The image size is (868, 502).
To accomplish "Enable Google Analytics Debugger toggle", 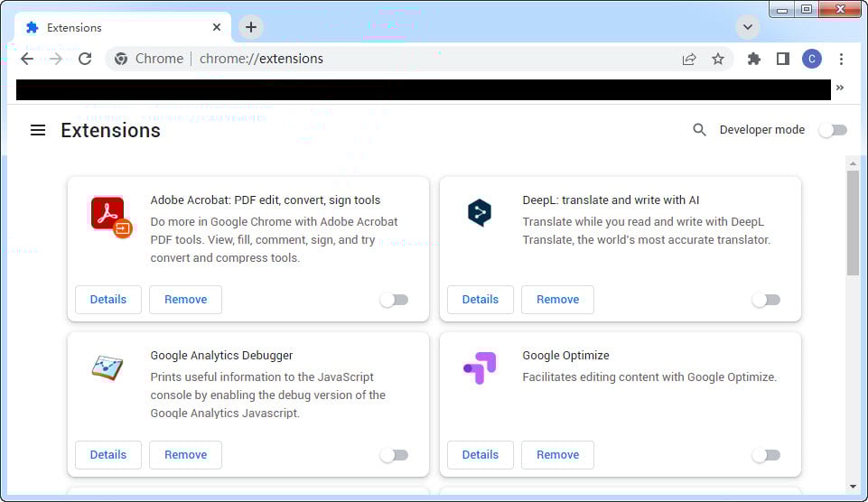I will click(394, 456).
